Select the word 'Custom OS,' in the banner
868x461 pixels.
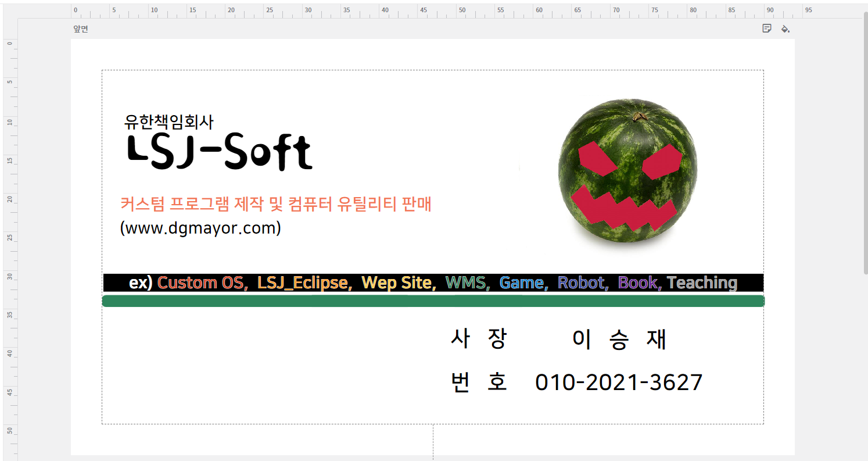(203, 283)
